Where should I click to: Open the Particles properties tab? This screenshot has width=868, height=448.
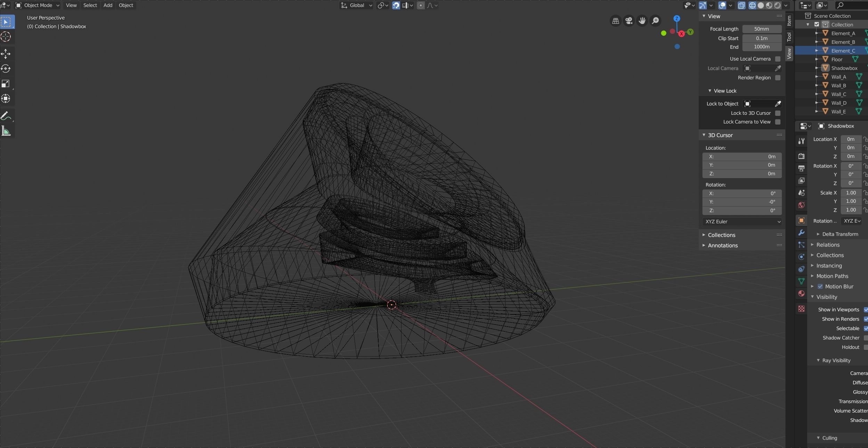[801, 245]
